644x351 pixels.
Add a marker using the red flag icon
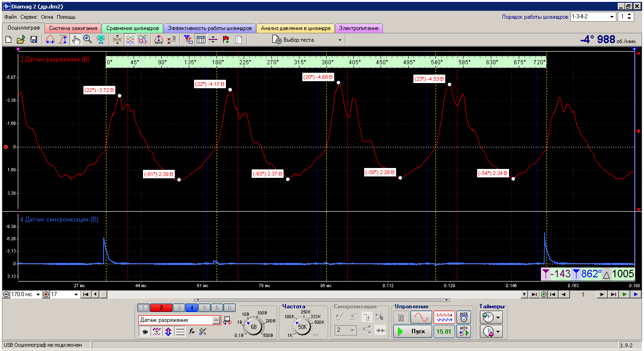[x=226, y=40]
